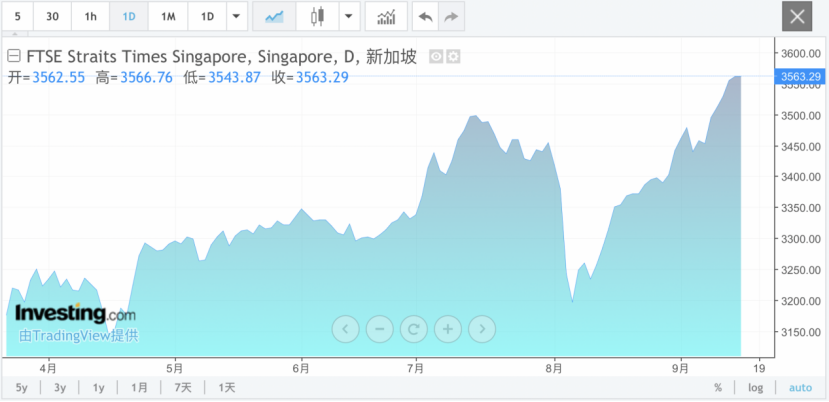Select the area chart style icon
This screenshot has width=829, height=402.
tap(274, 17)
